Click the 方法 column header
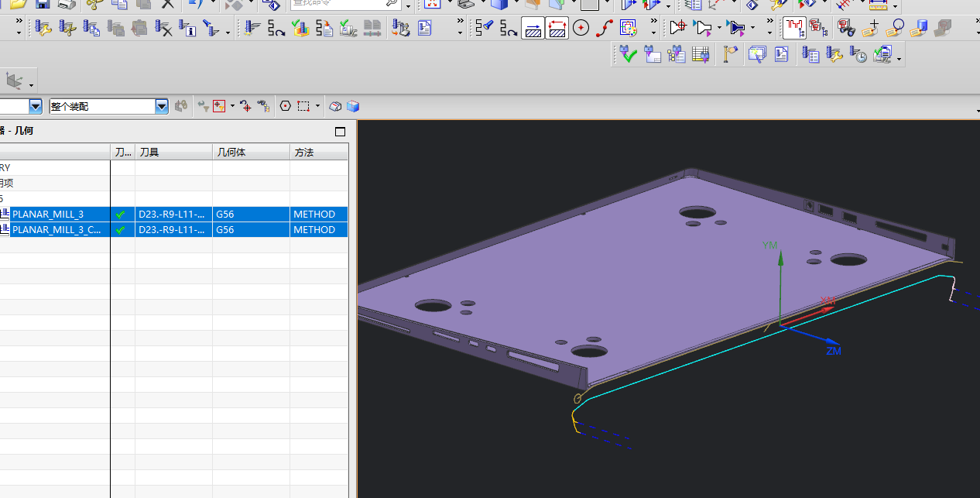Viewport: 980px width, 498px height. point(319,153)
